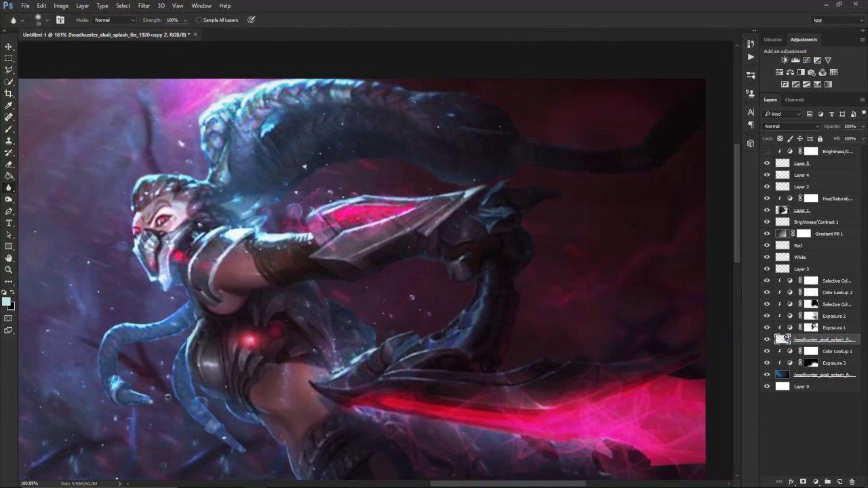
Task: Open the workspace switcher dropdown
Action: tap(838, 20)
